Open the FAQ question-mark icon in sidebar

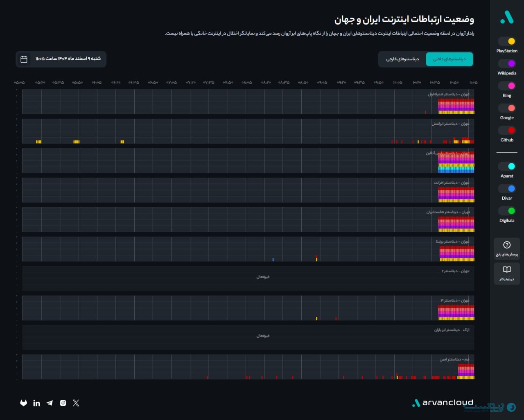tap(507, 248)
